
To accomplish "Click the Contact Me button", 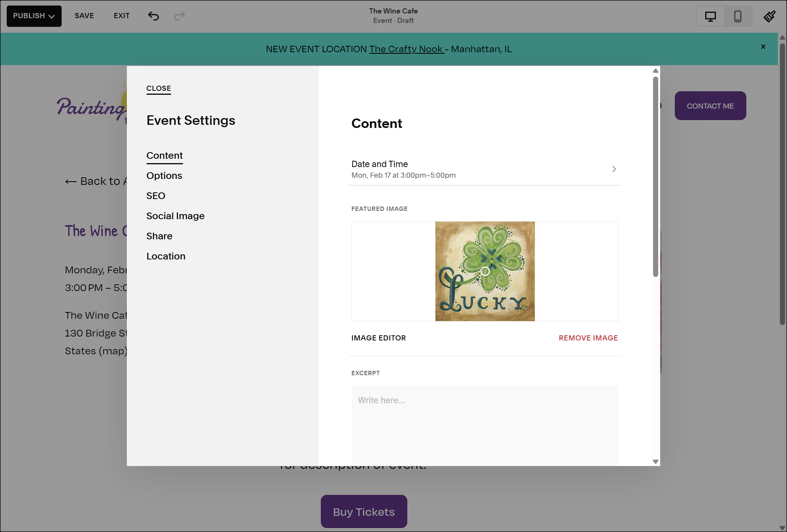I will pos(710,106).
